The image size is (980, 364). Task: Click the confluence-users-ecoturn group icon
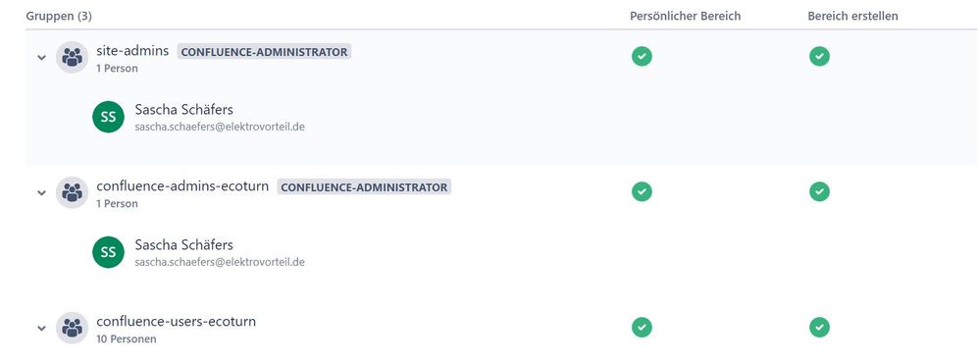pos(72,328)
